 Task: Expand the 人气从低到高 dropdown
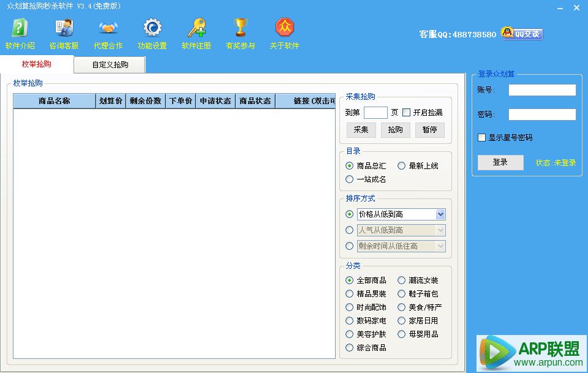[440, 229]
